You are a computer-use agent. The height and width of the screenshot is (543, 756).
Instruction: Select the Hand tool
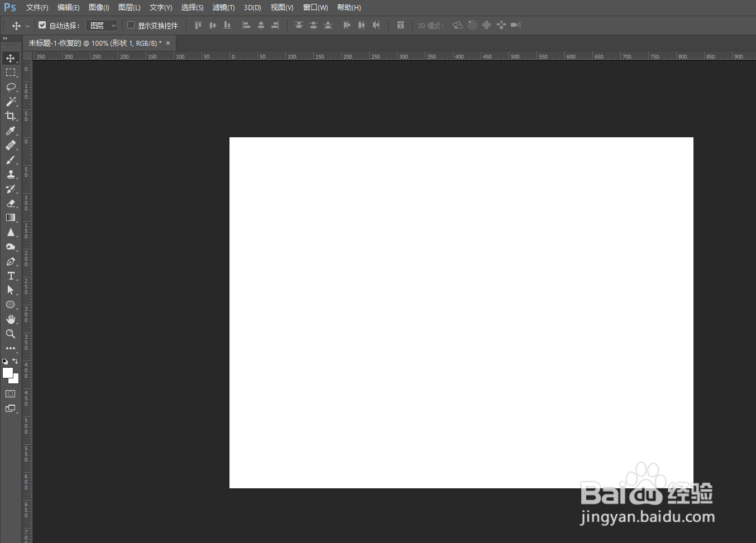11,319
